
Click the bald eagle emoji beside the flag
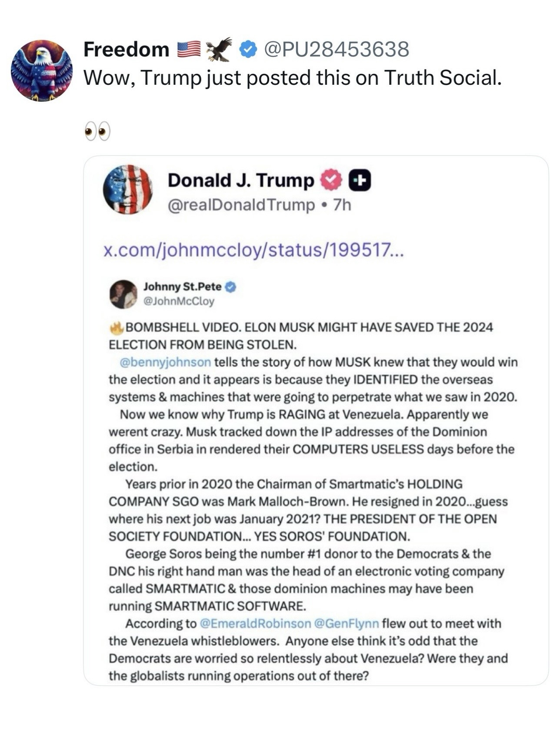click(x=219, y=49)
